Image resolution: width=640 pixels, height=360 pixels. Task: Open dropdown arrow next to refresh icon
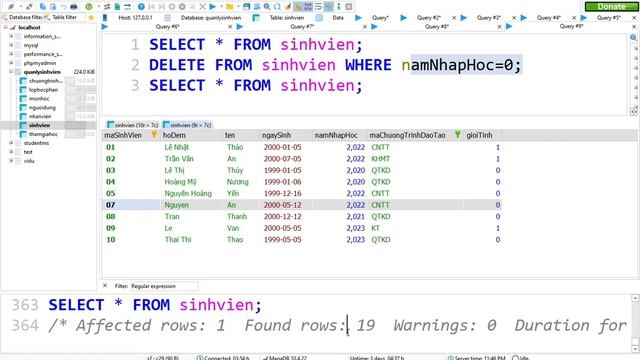[x=98, y=7]
